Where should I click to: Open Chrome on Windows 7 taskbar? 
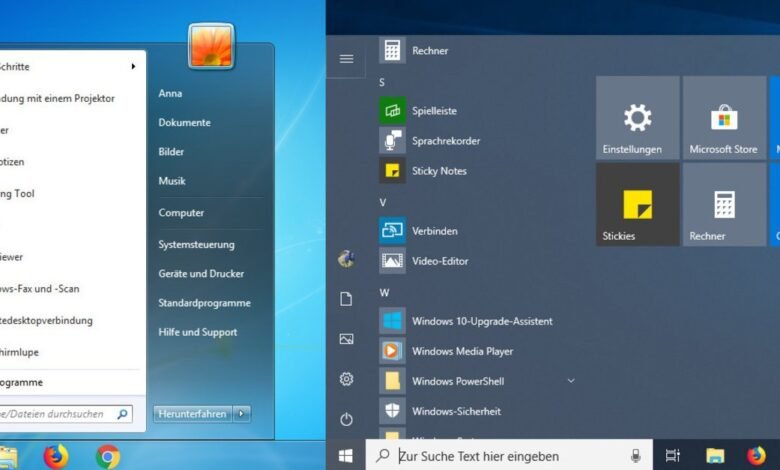coord(108,456)
